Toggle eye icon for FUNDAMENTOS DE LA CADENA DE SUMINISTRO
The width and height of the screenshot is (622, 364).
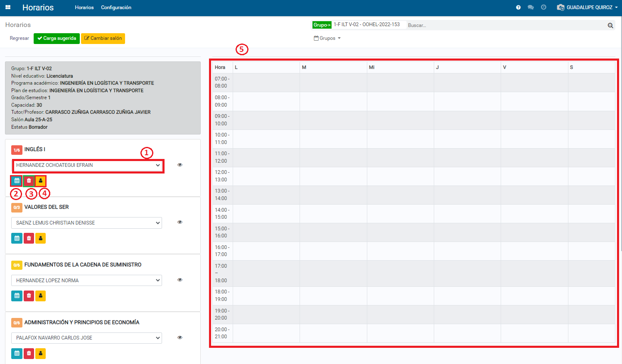(x=180, y=280)
